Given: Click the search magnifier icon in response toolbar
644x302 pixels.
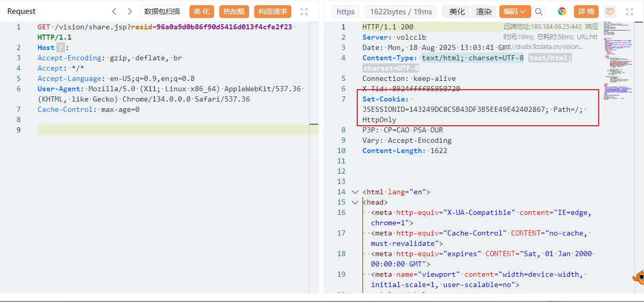Looking at the screenshot, I should coord(538,12).
